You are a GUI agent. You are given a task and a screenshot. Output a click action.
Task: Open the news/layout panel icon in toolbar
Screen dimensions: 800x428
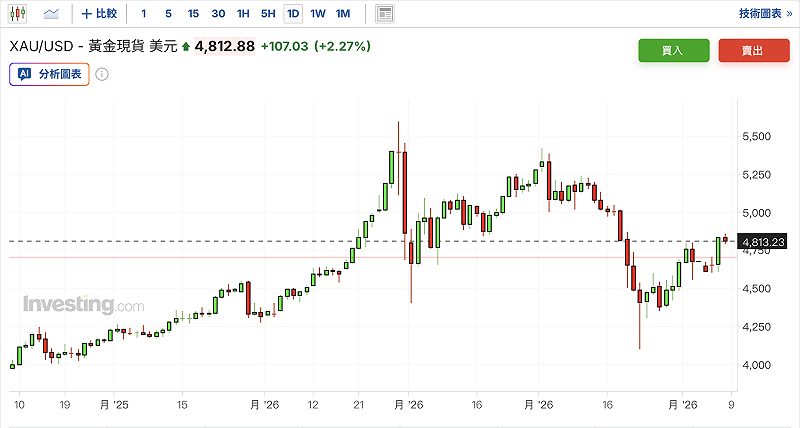(x=384, y=14)
